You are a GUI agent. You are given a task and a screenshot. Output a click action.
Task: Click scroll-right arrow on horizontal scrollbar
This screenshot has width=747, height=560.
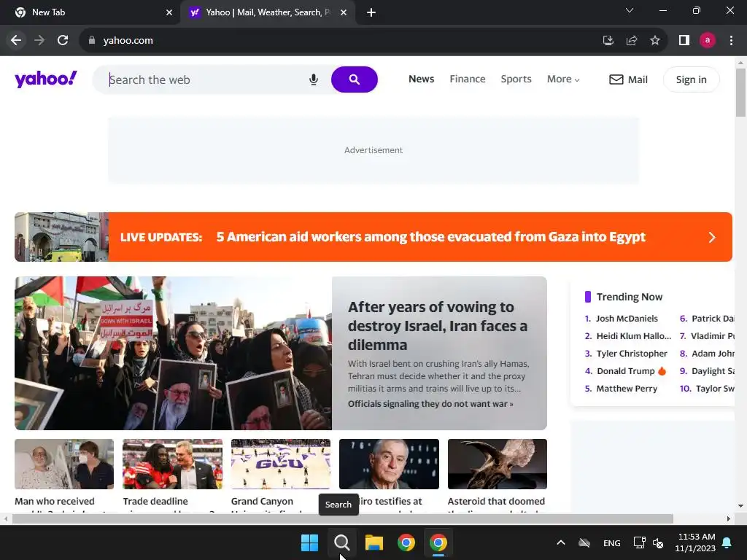[x=729, y=518]
